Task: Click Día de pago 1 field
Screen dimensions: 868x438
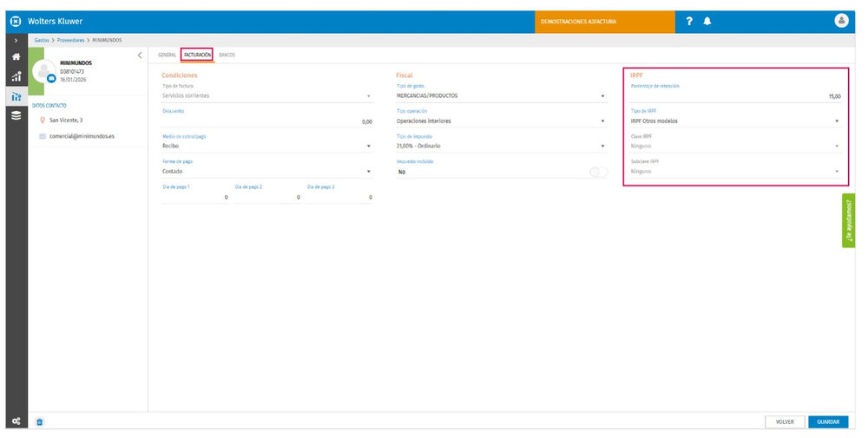Action: click(x=194, y=198)
